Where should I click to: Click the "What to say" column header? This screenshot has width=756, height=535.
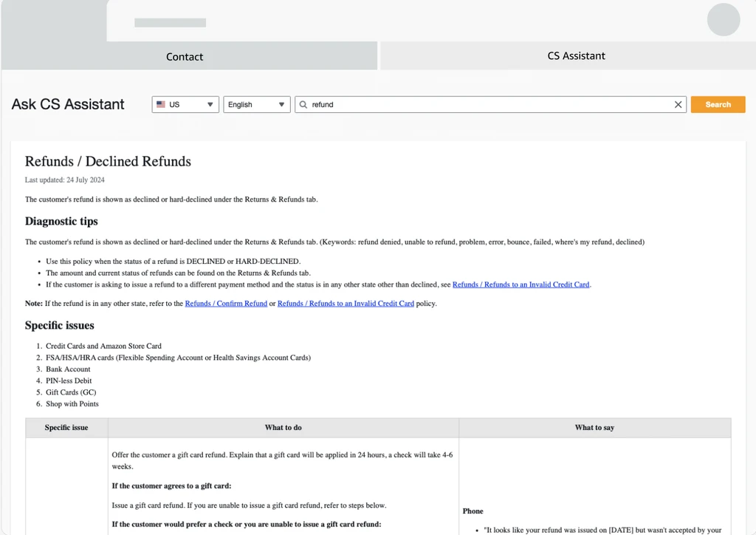click(594, 428)
